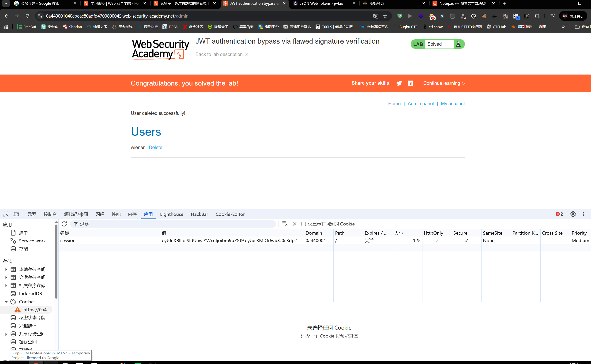Click the DevTools inspect element icon
Viewport: 591px width, 364px height.
click(6, 214)
